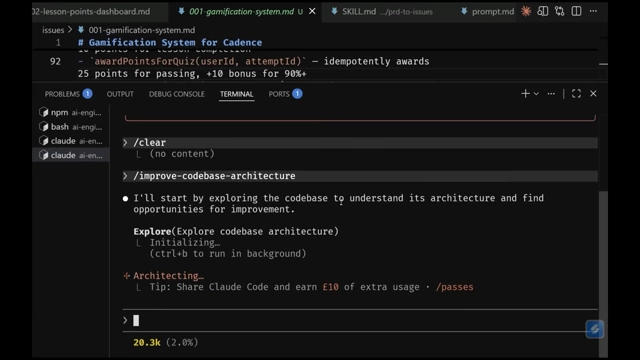The height and width of the screenshot is (360, 640).
Task: Click the 'Gamification System for Cadence' heading
Action: [175, 42]
